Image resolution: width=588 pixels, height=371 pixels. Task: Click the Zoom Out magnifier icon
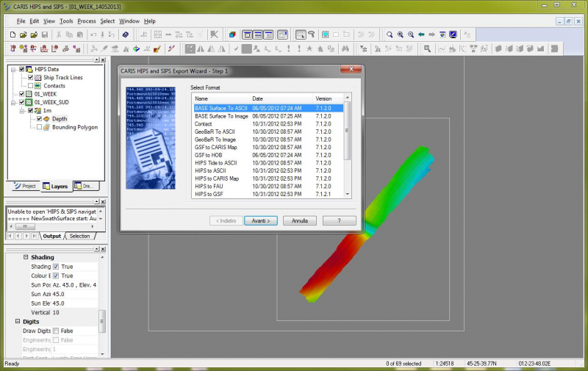click(x=411, y=35)
